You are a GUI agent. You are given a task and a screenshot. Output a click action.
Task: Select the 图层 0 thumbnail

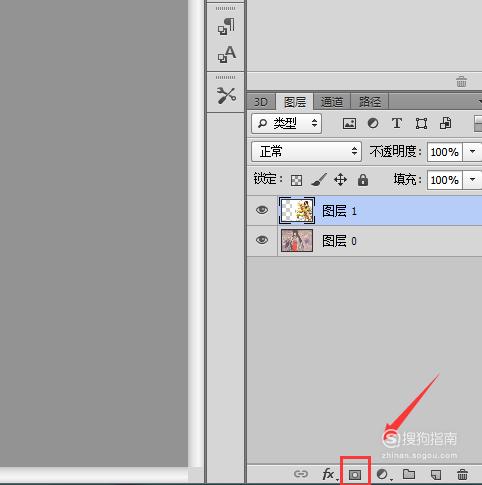(297, 240)
